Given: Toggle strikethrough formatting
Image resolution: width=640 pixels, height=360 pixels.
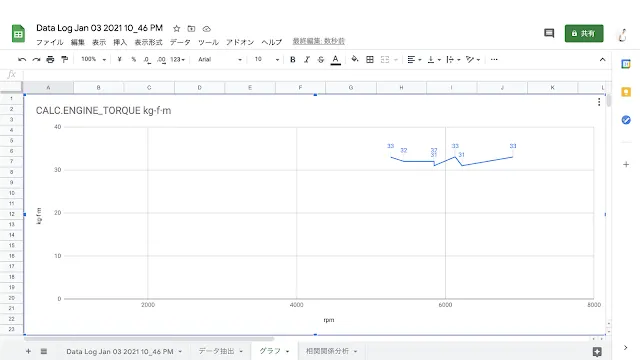Looking at the screenshot, I should coord(321,60).
